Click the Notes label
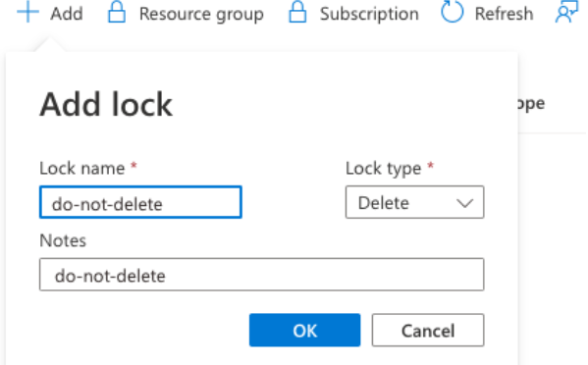588x365 pixels. click(x=63, y=240)
